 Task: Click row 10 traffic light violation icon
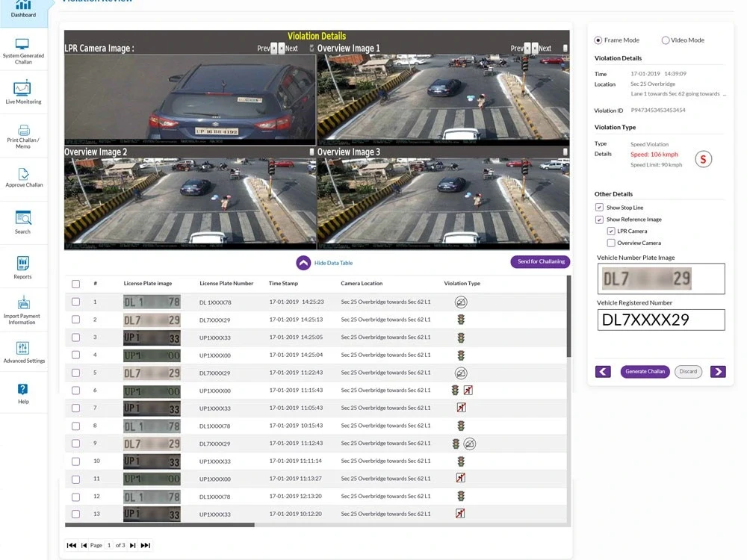point(461,461)
